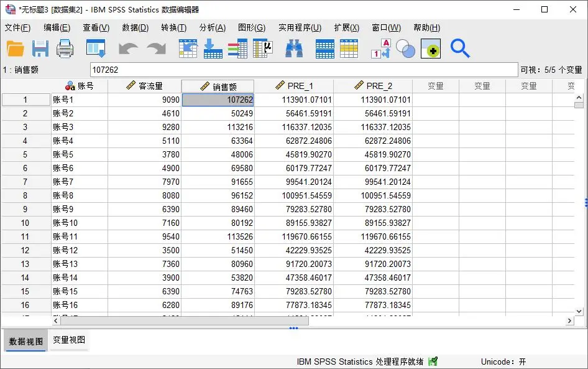Select the PRE_1 column header

[294, 86]
